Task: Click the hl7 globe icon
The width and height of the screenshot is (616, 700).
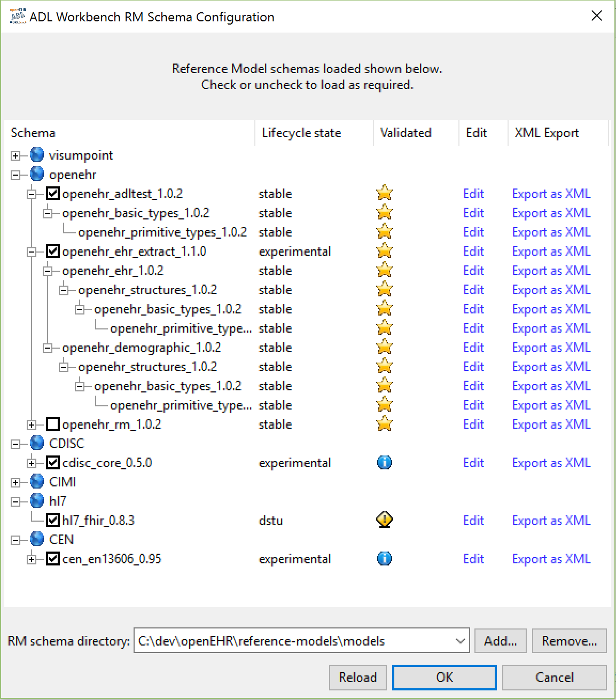Action: (x=37, y=501)
